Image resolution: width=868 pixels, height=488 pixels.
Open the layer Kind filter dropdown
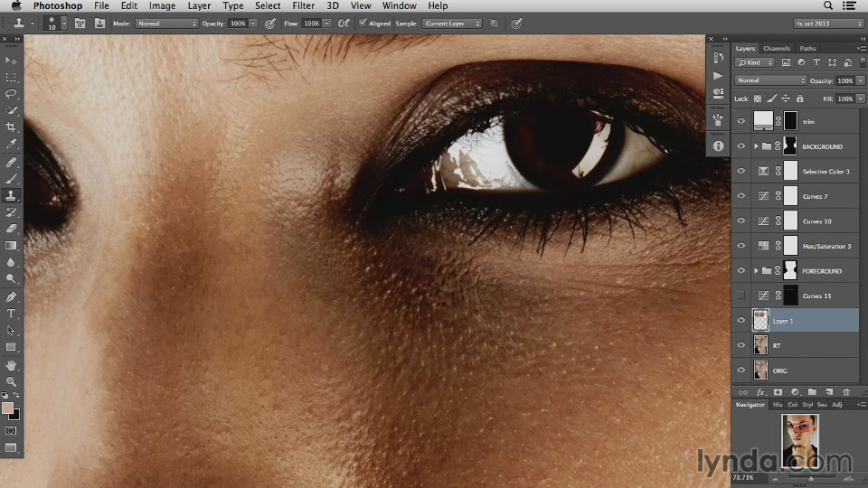(754, 62)
